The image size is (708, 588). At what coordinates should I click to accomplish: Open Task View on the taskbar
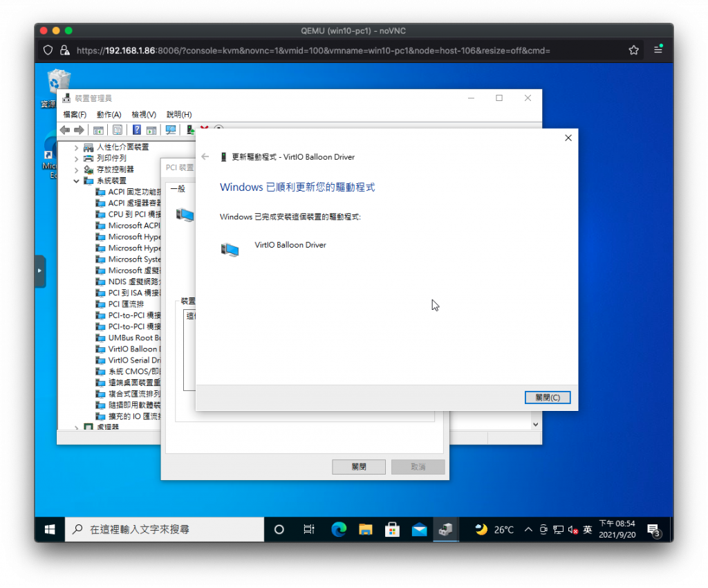pyautogui.click(x=309, y=529)
